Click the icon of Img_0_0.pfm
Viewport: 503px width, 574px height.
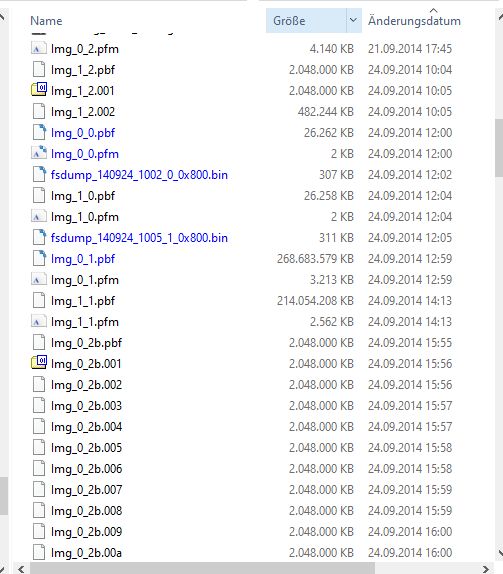39,153
